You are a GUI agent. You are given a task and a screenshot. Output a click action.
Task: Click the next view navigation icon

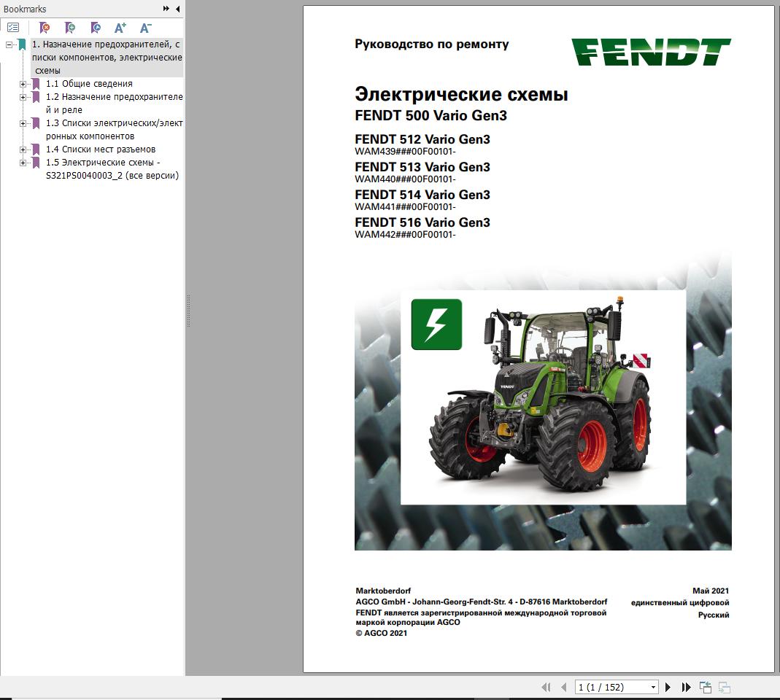[x=725, y=687]
